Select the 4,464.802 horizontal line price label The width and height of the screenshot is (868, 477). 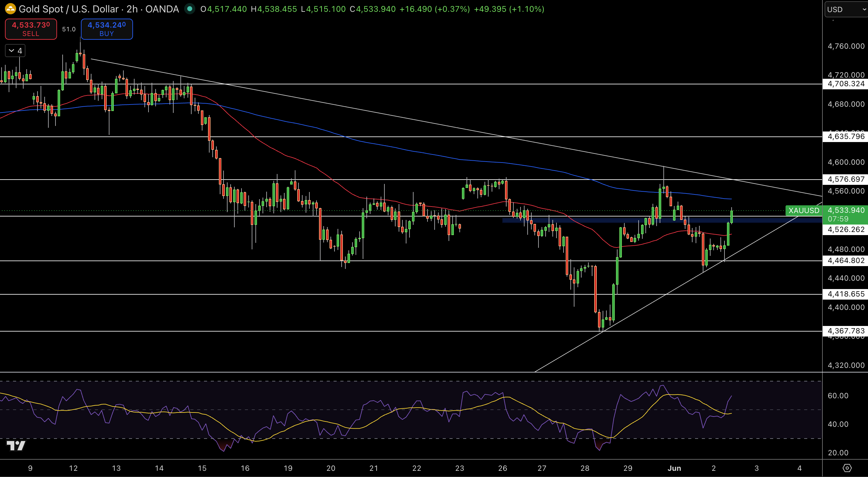tap(846, 261)
